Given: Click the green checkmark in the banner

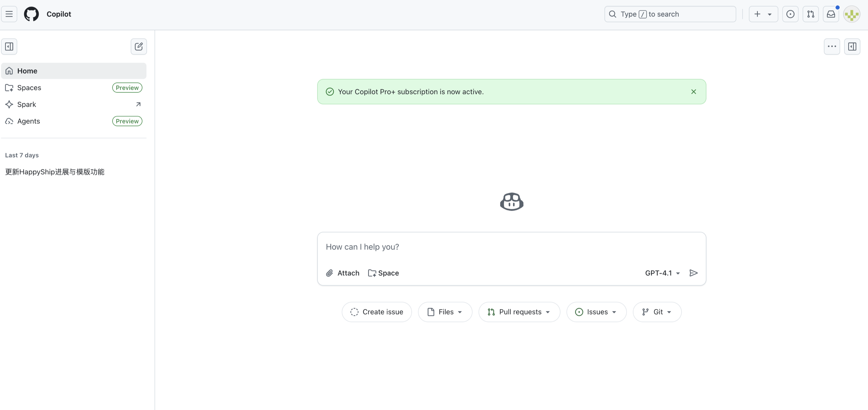Looking at the screenshot, I should coord(330,92).
